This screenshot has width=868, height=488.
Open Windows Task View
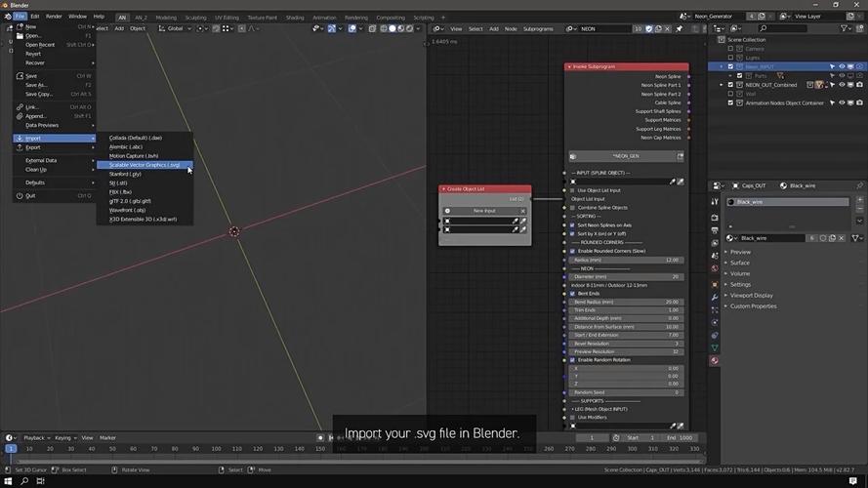tap(40, 481)
